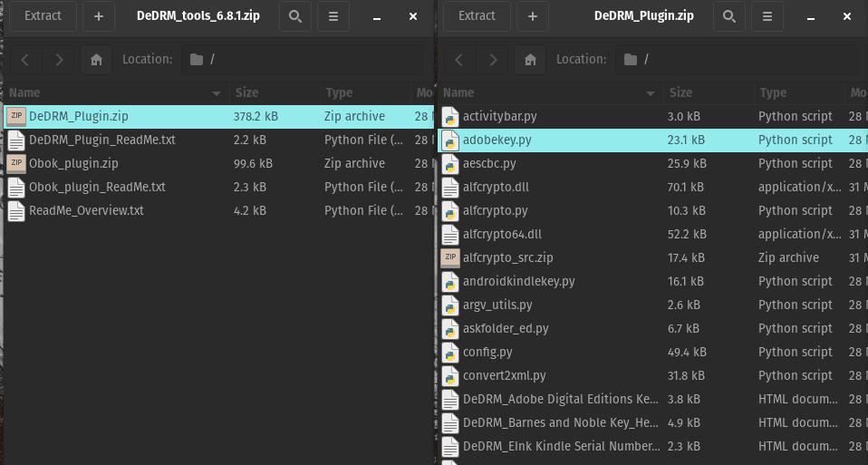Select ReadMe_Overview.txt file name
868x465 pixels.
[86, 210]
